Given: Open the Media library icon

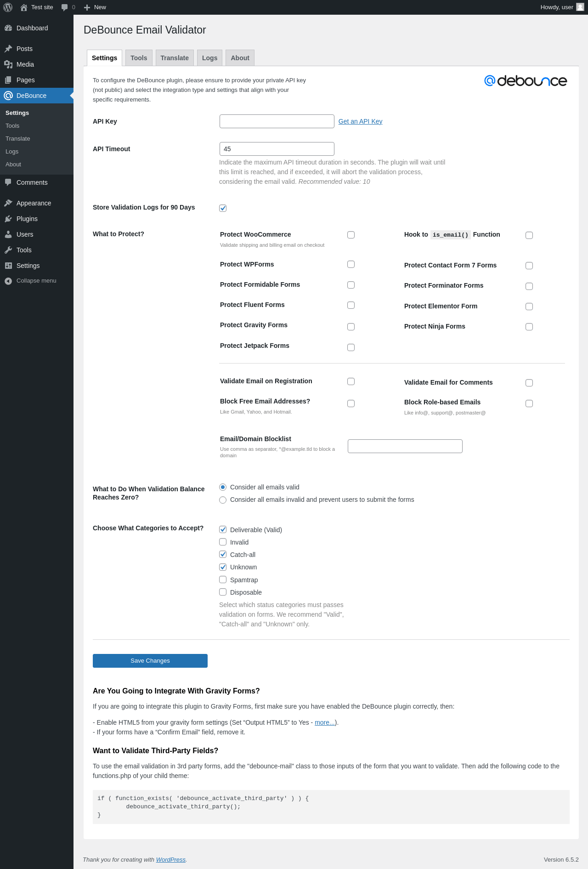Looking at the screenshot, I should coord(8,64).
